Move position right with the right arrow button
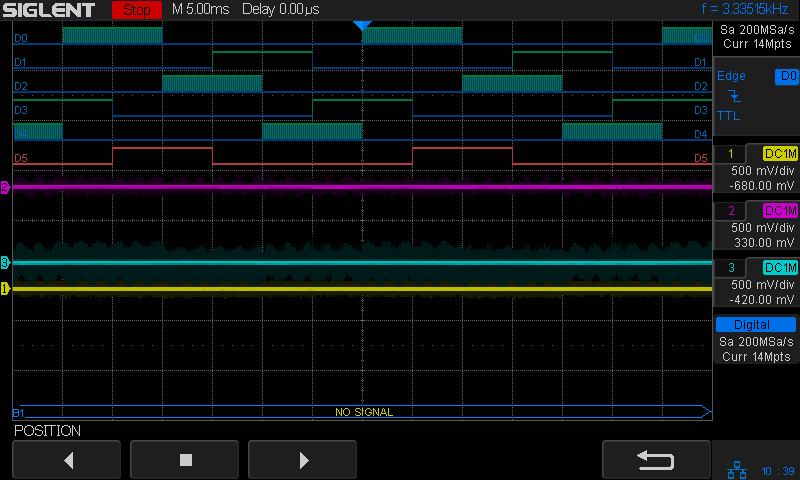 click(302, 460)
